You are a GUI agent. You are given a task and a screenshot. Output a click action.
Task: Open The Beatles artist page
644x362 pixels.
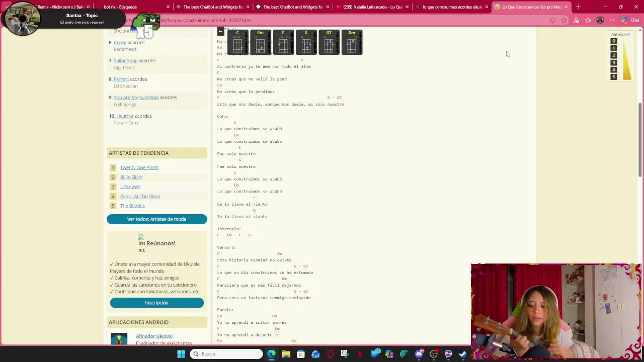[x=132, y=206]
